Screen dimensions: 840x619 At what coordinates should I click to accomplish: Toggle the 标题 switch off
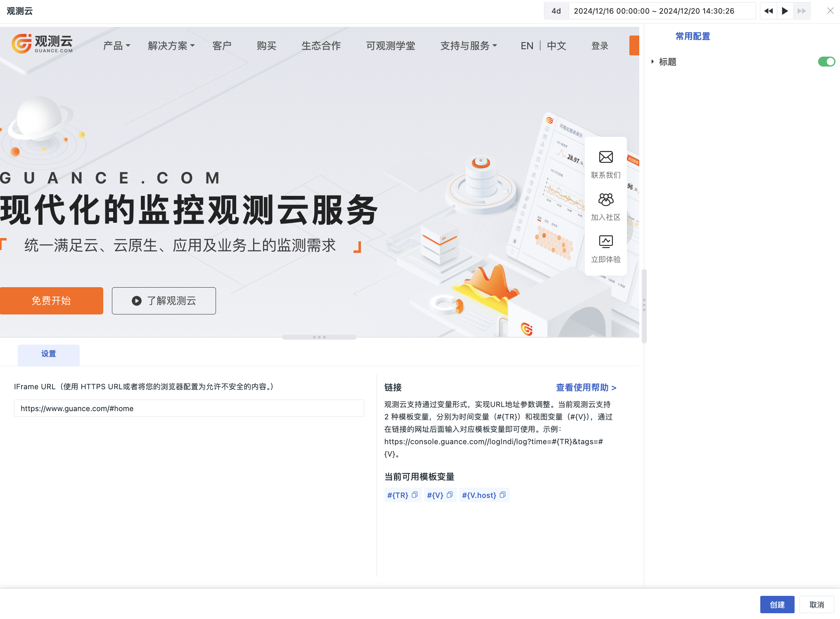826,62
